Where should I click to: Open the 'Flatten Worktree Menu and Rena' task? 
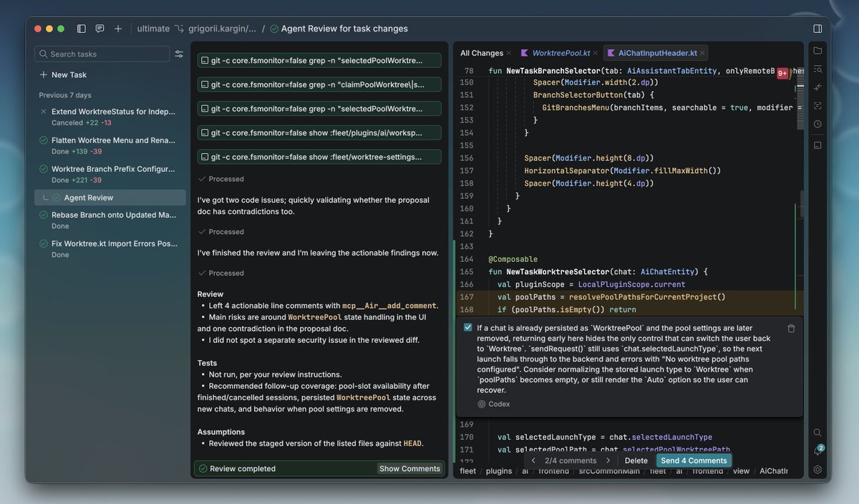tap(110, 145)
